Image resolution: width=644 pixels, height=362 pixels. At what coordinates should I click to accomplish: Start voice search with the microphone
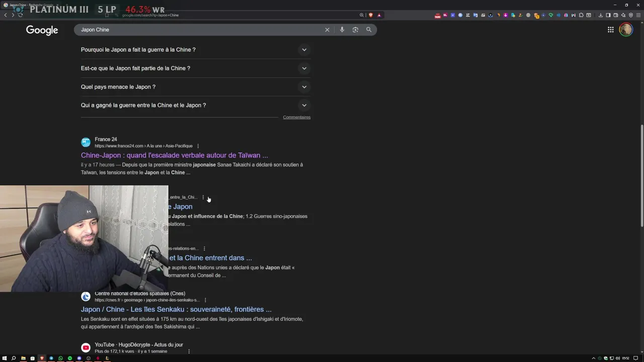(342, 30)
